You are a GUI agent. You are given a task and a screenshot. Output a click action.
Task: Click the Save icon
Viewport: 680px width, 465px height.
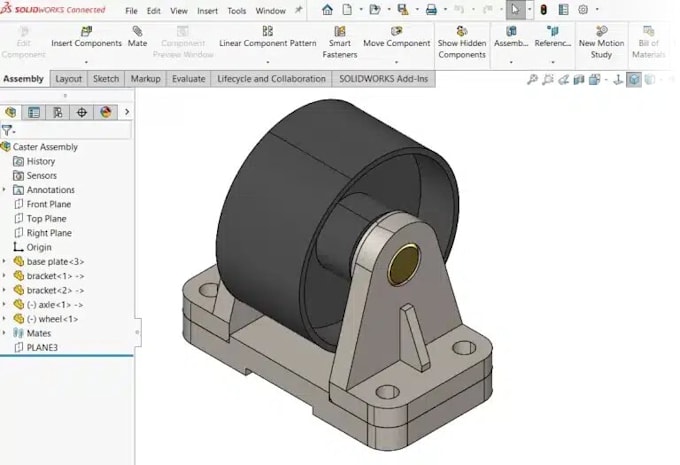pos(403,10)
